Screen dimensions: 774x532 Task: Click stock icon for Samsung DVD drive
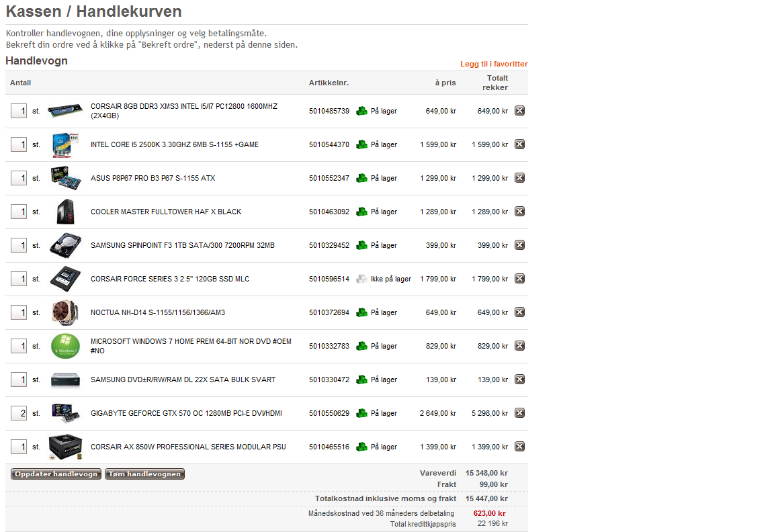(x=362, y=380)
